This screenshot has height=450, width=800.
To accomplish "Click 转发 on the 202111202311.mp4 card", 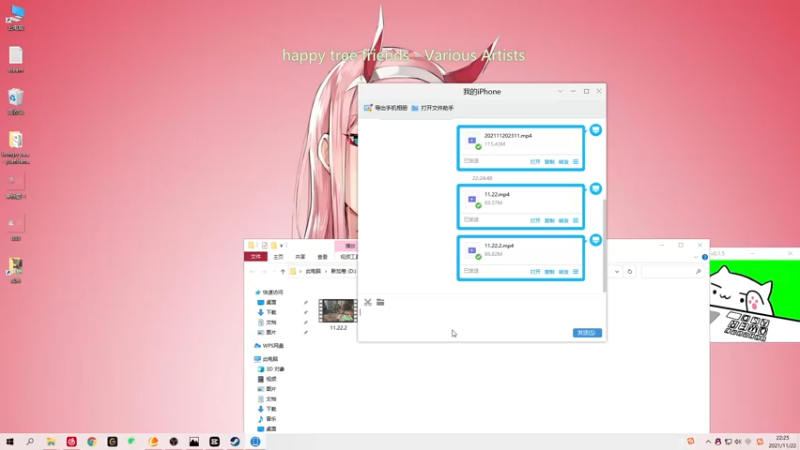I will point(563,162).
